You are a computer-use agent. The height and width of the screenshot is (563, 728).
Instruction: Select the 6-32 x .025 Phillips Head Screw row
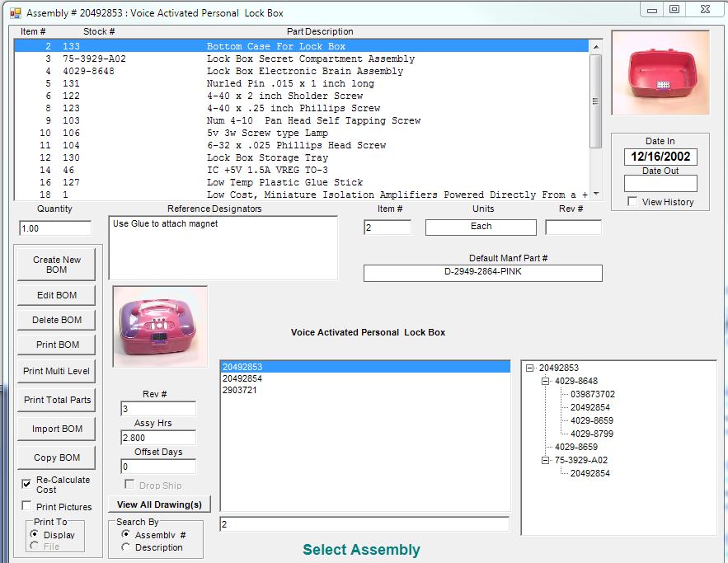pos(302,145)
